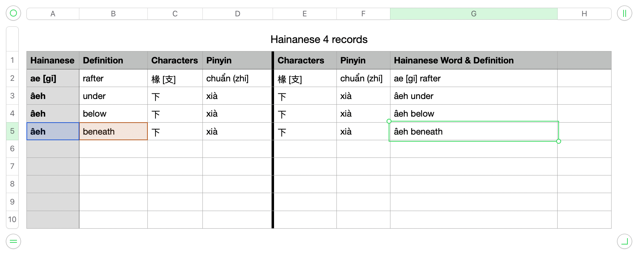This screenshot has height=260, width=644.
Task: Click 'Characters' header in column E
Action: coord(305,60)
